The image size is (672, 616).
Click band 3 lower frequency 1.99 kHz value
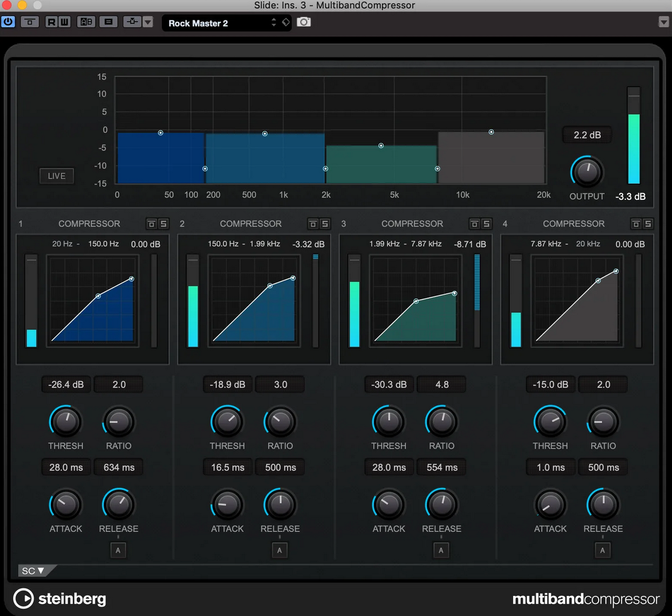385,244
